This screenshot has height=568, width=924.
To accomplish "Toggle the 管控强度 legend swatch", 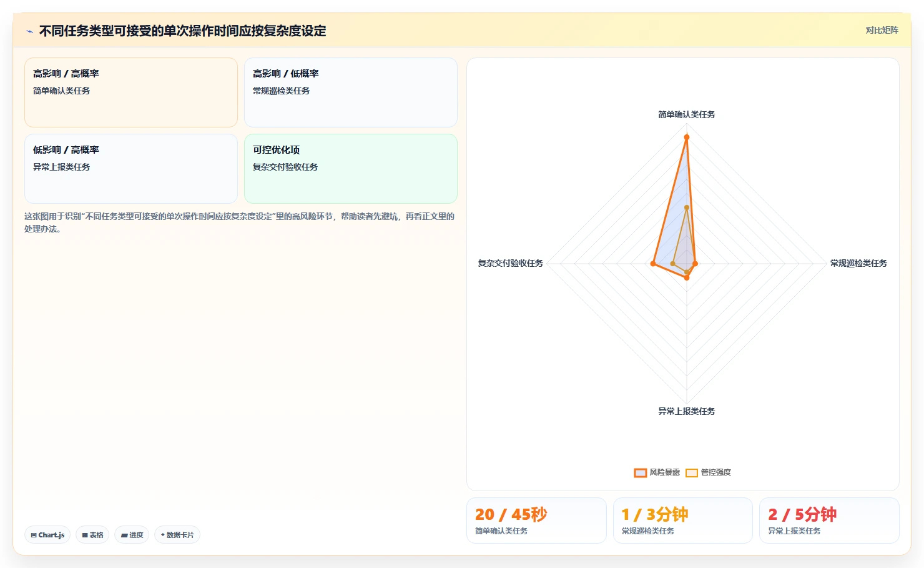I will 692,472.
